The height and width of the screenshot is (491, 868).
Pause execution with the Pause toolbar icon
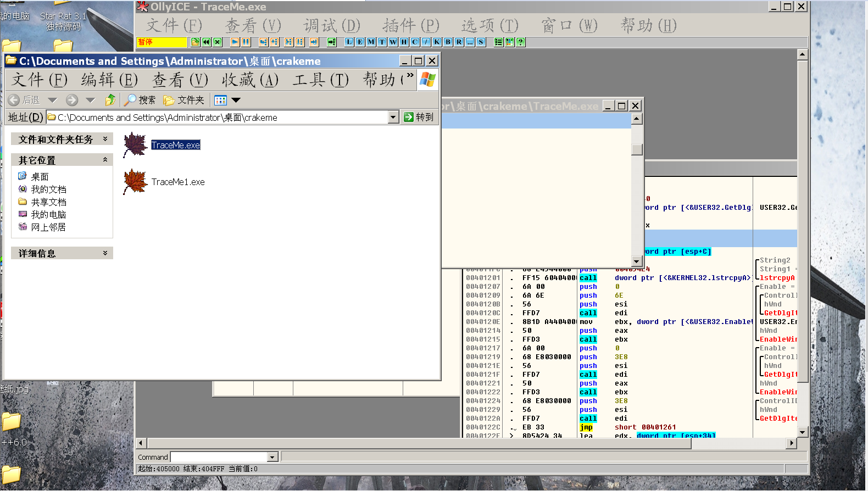pyautogui.click(x=246, y=42)
